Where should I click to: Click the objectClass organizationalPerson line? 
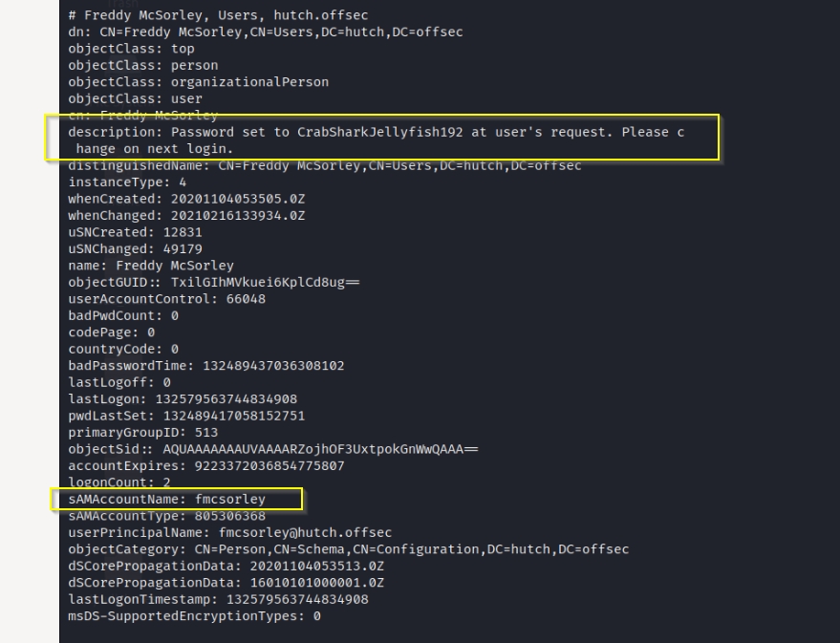click(198, 82)
